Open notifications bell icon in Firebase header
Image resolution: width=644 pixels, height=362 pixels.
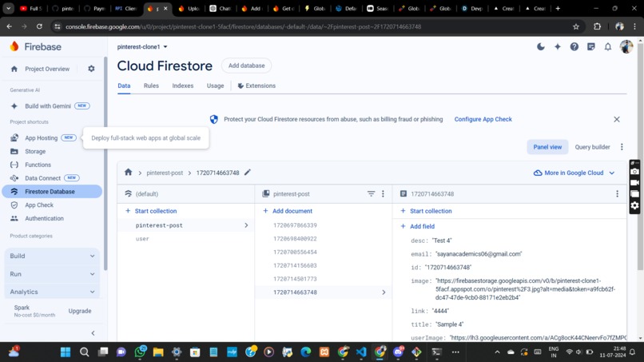coord(608,47)
